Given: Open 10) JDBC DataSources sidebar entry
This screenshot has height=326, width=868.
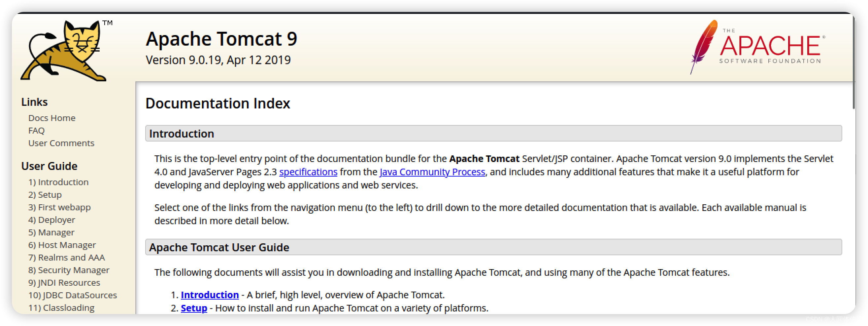Looking at the screenshot, I should point(73,295).
